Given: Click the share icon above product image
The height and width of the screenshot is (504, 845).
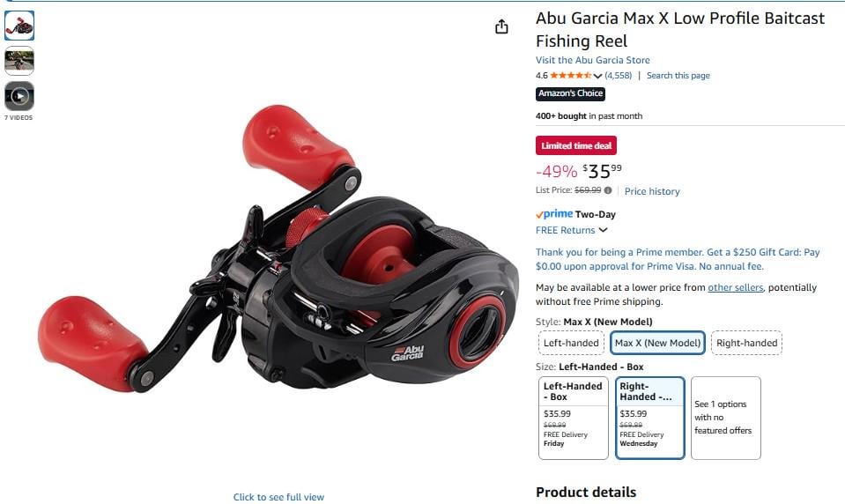Looking at the screenshot, I should [x=501, y=26].
